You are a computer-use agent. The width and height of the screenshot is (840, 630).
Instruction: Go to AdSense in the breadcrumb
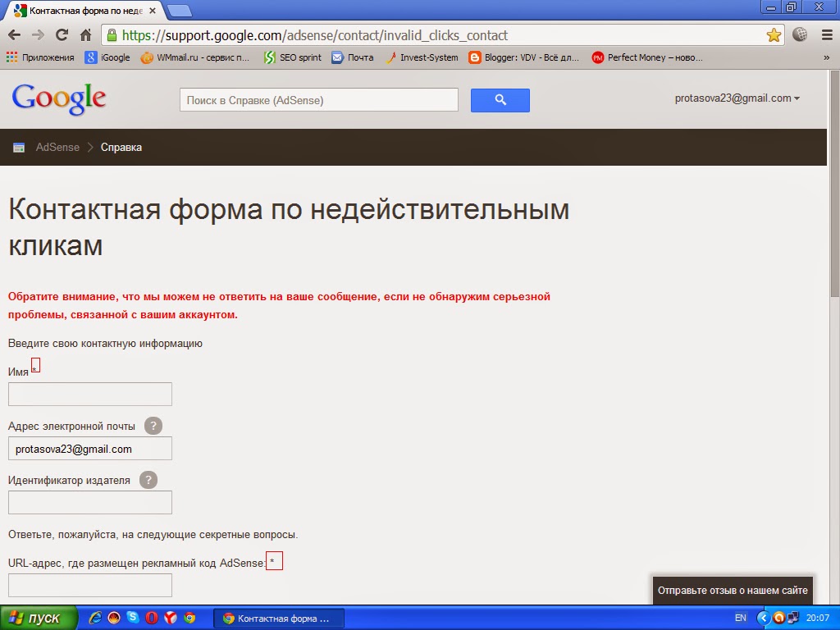click(x=57, y=148)
